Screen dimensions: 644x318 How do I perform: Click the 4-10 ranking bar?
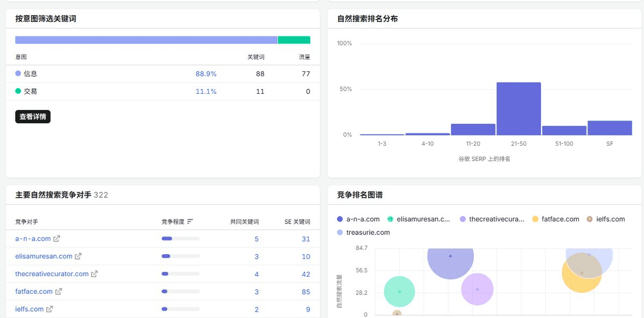(x=427, y=134)
